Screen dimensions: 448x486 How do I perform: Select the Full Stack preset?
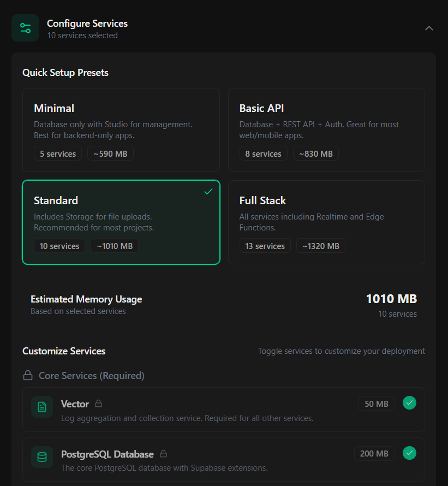326,222
